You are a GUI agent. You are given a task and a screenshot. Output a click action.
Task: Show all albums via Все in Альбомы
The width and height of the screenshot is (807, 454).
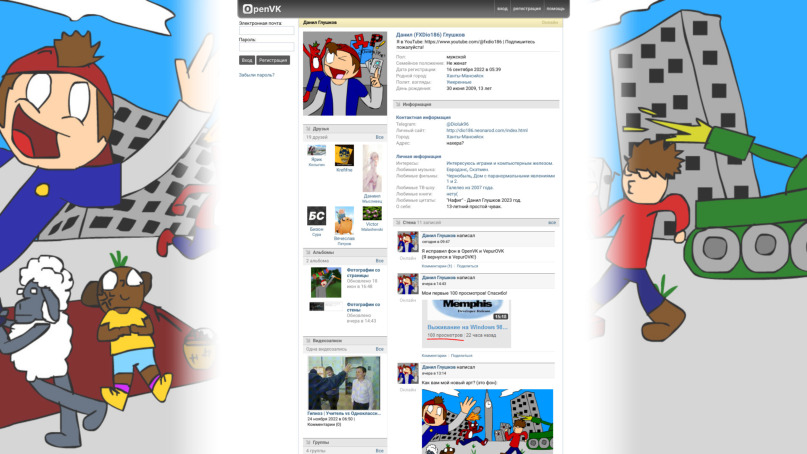point(379,261)
